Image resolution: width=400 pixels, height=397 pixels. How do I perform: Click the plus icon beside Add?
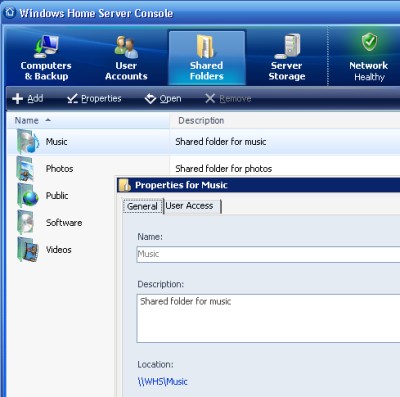click(17, 99)
